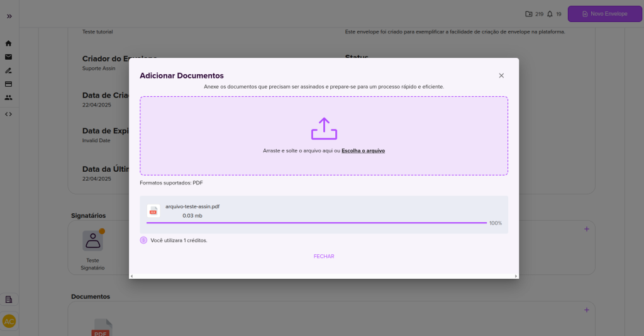Click the upload arrow icon in drop zone
The width and height of the screenshot is (644, 336).
pyautogui.click(x=324, y=128)
